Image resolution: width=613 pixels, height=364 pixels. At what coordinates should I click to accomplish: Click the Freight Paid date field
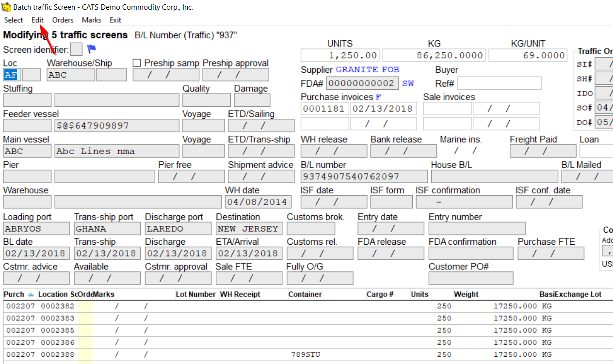(543, 151)
